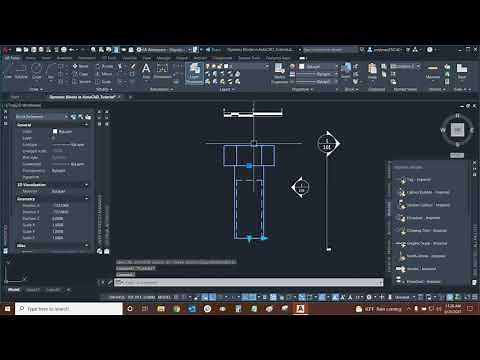Select the Arc drawing tool

pos(51,71)
